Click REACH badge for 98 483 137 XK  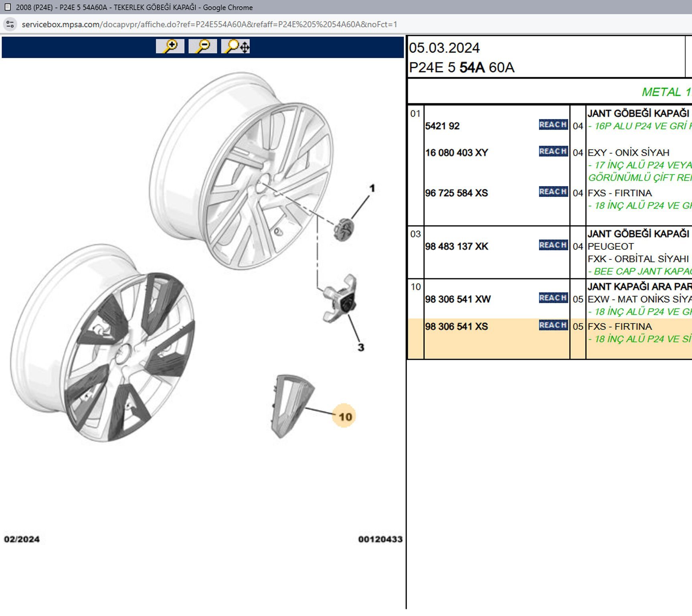(x=553, y=245)
